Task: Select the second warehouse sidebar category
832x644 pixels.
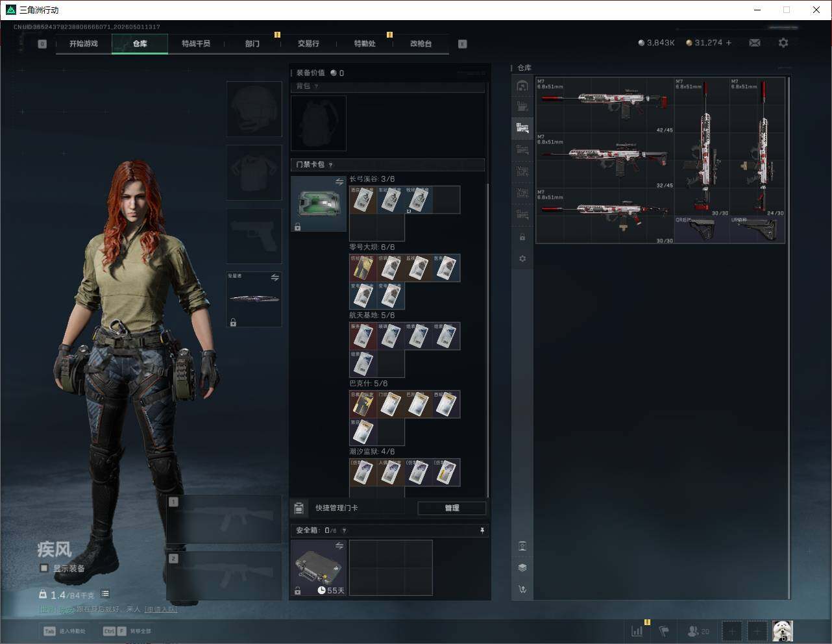Action: tap(522, 106)
